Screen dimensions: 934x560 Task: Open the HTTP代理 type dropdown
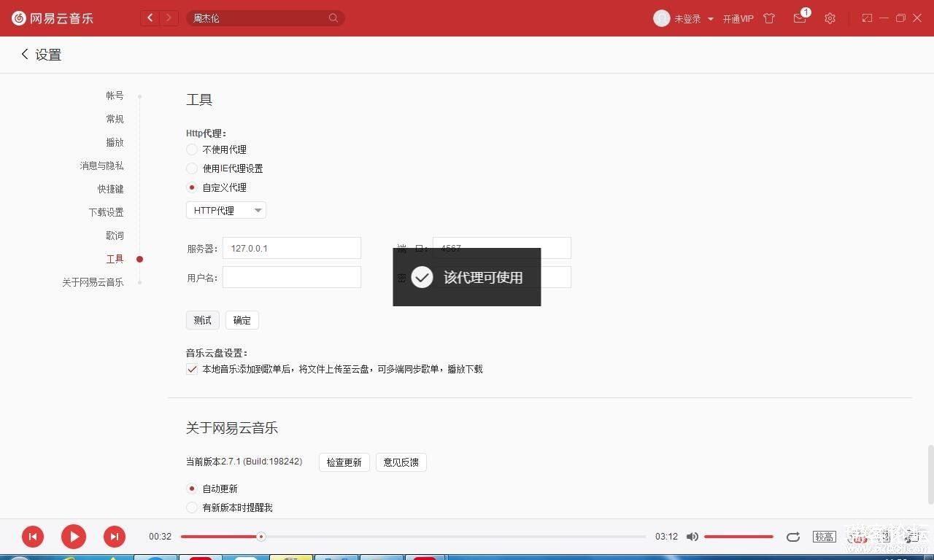point(226,210)
